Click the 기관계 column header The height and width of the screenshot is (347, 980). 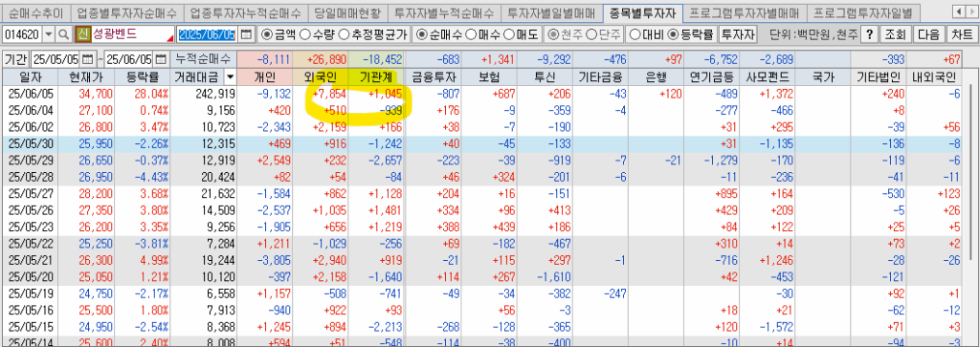click(377, 77)
